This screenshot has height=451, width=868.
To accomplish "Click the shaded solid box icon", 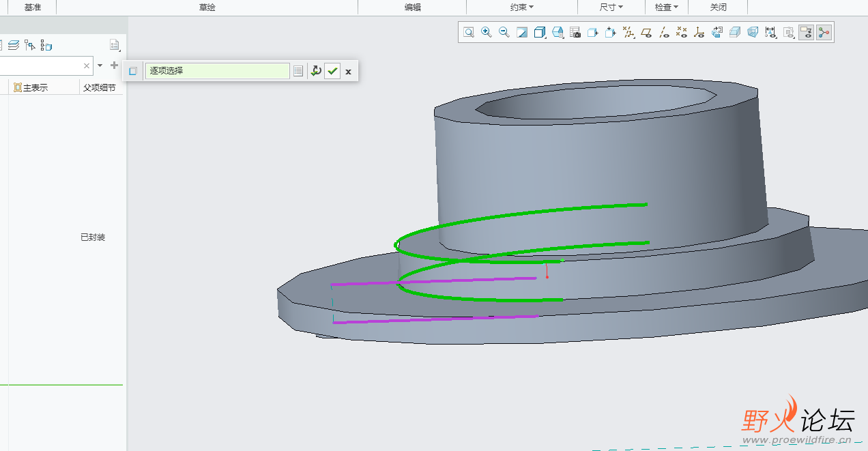I will pyautogui.click(x=735, y=32).
